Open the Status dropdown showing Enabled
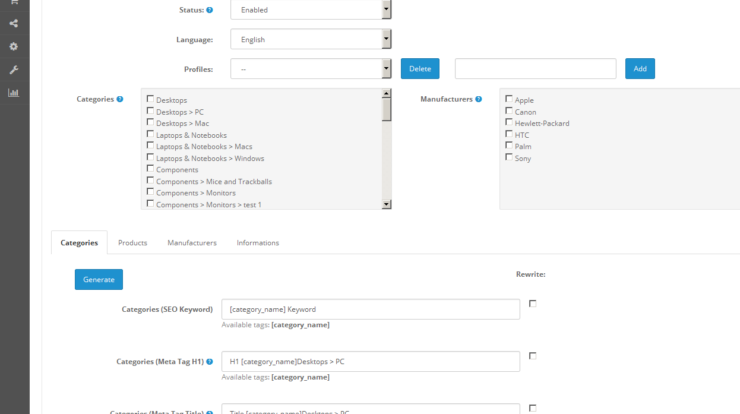Screen dimensions: 740x414 tap(311, 9)
